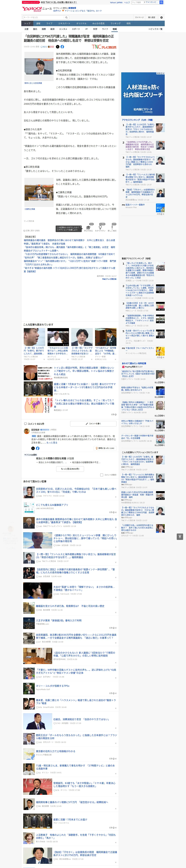Open the 国内 category tab
186x868 pixels.
(35, 29)
